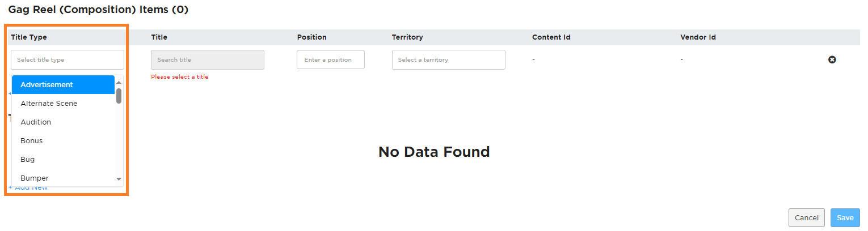The height and width of the screenshot is (231, 868).
Task: Click the Save button
Action: point(845,218)
